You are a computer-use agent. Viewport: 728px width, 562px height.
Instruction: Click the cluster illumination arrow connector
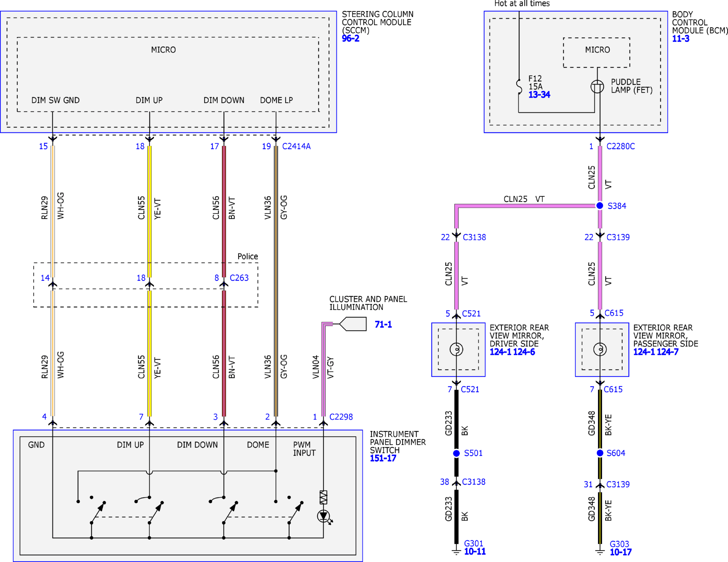[353, 324]
